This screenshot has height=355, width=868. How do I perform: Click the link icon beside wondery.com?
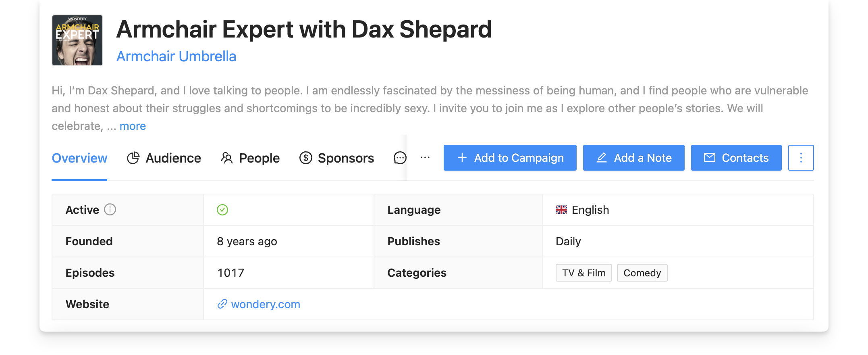click(x=222, y=304)
